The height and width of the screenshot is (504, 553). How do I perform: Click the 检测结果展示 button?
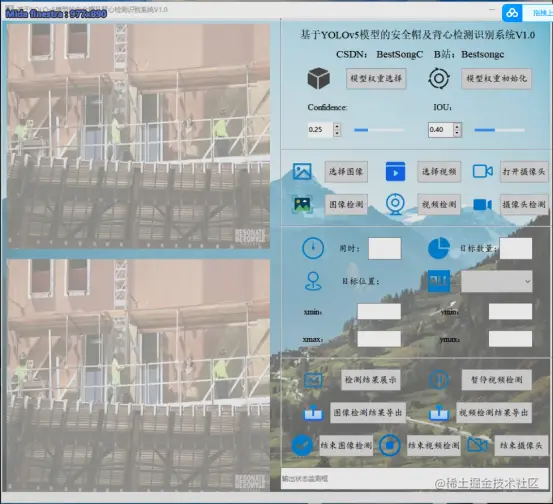coord(371,380)
